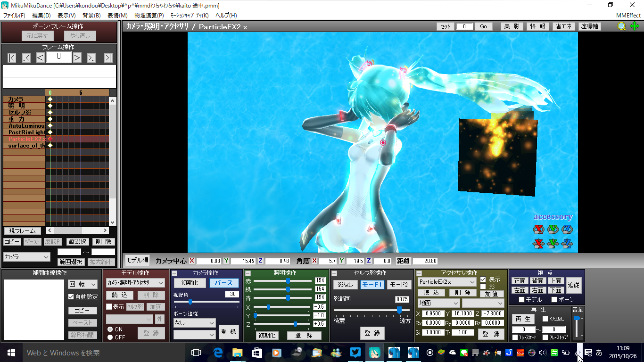This screenshot has height=362, width=644.
Task: Open Microsoft Edge from the taskbar
Action: click(x=218, y=352)
